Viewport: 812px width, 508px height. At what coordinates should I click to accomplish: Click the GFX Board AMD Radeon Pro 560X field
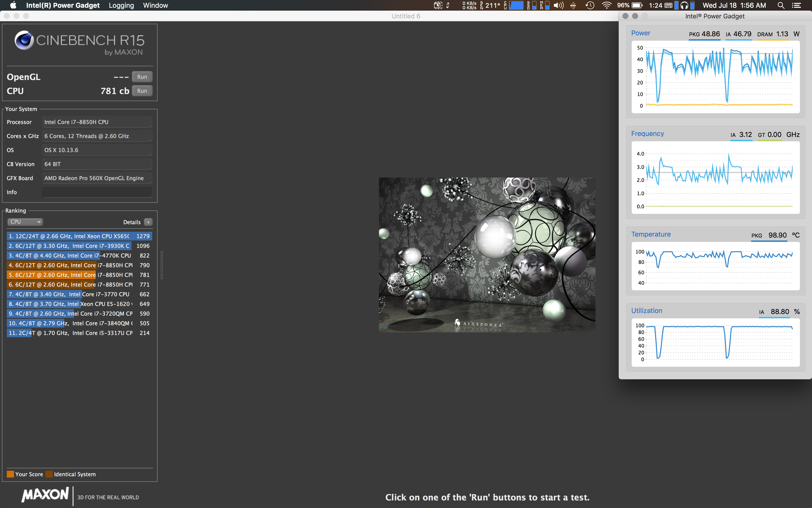point(97,178)
